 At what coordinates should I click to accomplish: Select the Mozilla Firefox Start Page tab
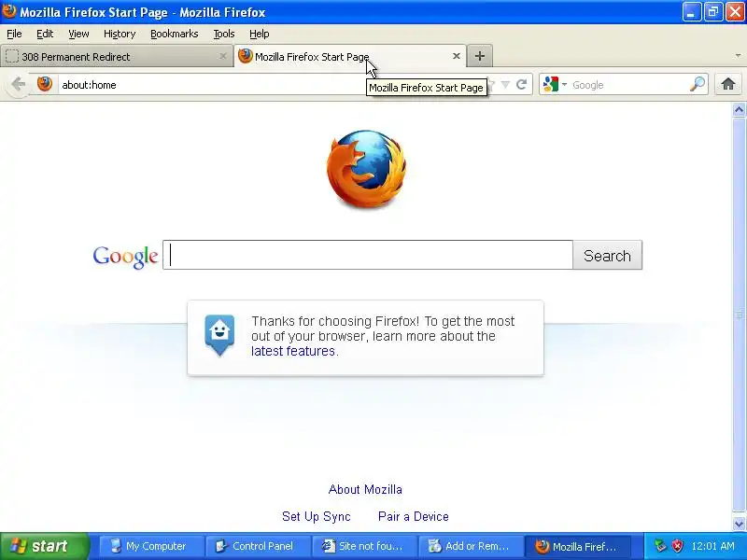point(350,56)
